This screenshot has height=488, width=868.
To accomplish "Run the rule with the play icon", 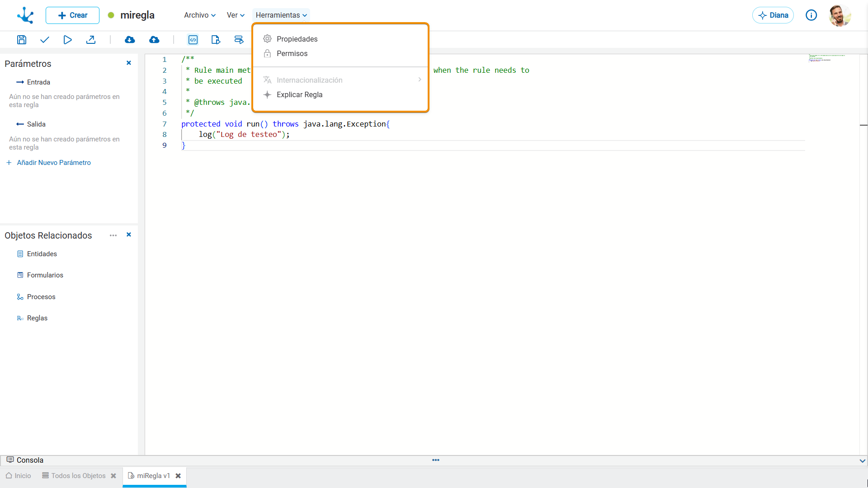I will (x=67, y=40).
